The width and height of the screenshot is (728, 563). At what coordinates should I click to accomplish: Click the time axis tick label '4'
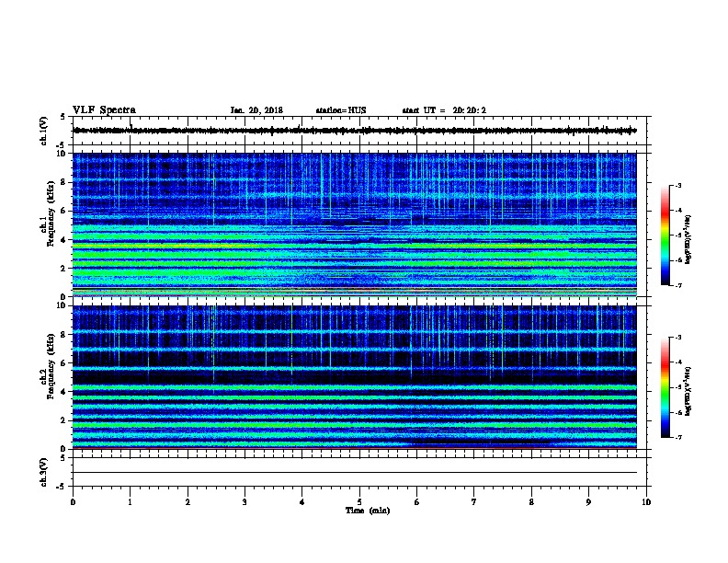tap(302, 502)
